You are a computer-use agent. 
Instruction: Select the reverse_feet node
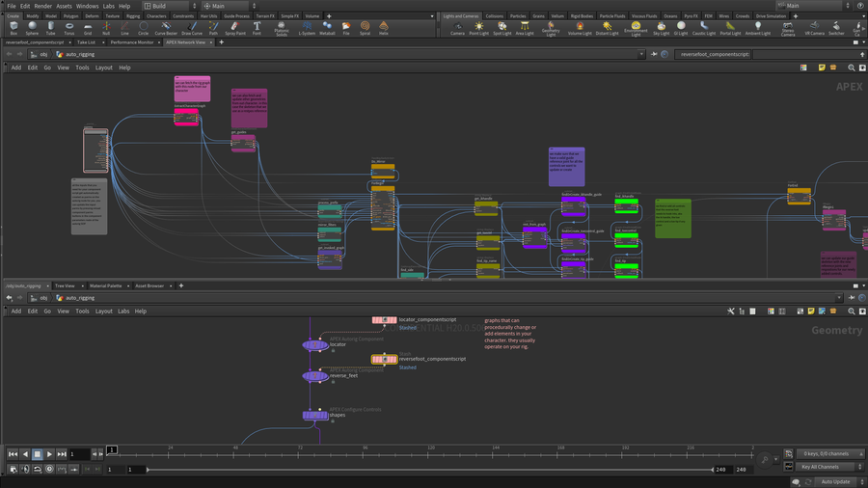pos(315,376)
